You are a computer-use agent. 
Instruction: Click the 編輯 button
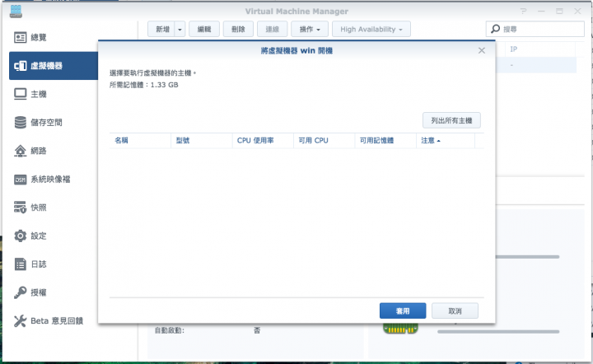coord(204,29)
